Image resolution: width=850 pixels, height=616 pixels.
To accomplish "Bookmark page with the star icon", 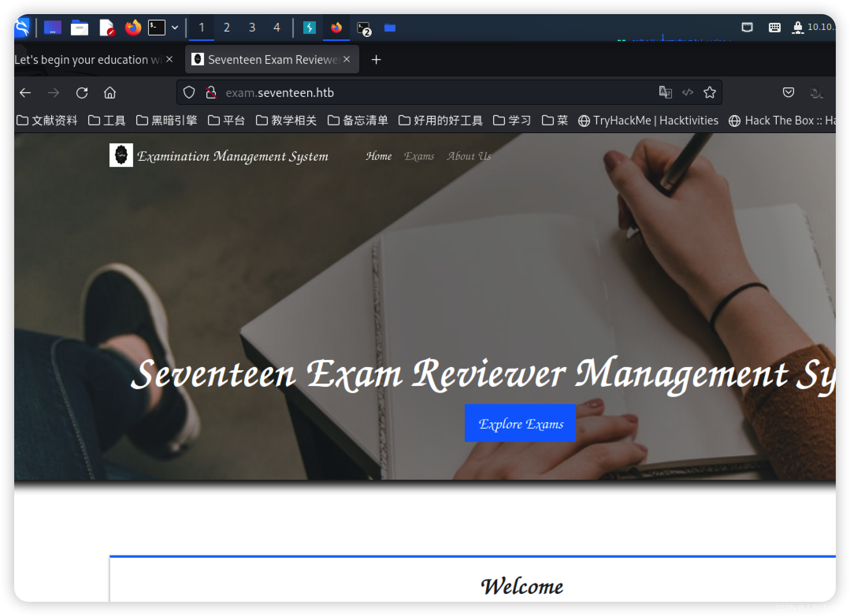I will tap(709, 93).
